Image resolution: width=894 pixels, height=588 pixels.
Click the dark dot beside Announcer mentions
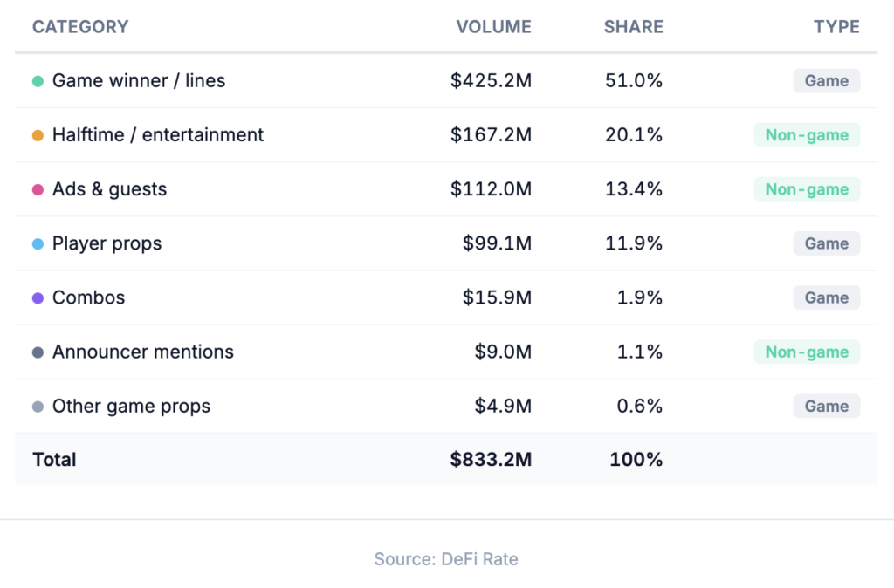38,352
